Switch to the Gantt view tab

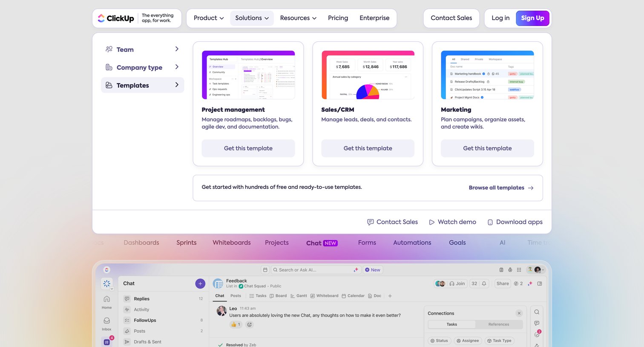(x=299, y=296)
